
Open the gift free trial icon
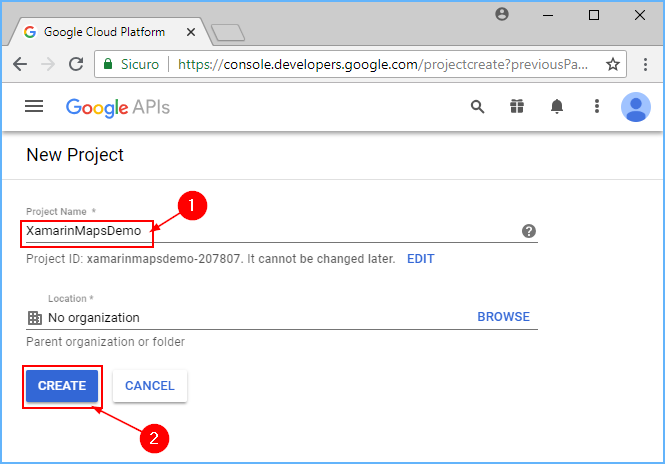tap(517, 106)
